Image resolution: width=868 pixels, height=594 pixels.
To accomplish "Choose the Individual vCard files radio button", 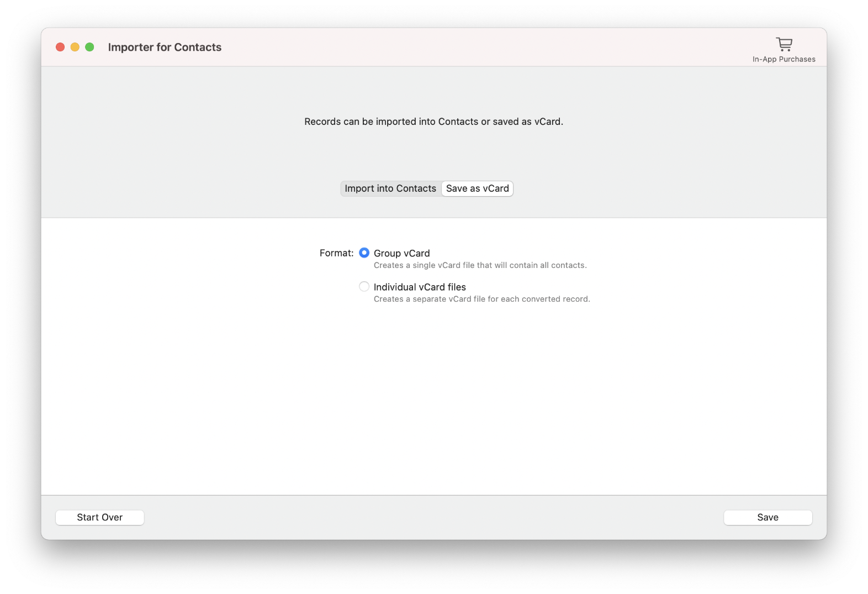I will [x=364, y=286].
